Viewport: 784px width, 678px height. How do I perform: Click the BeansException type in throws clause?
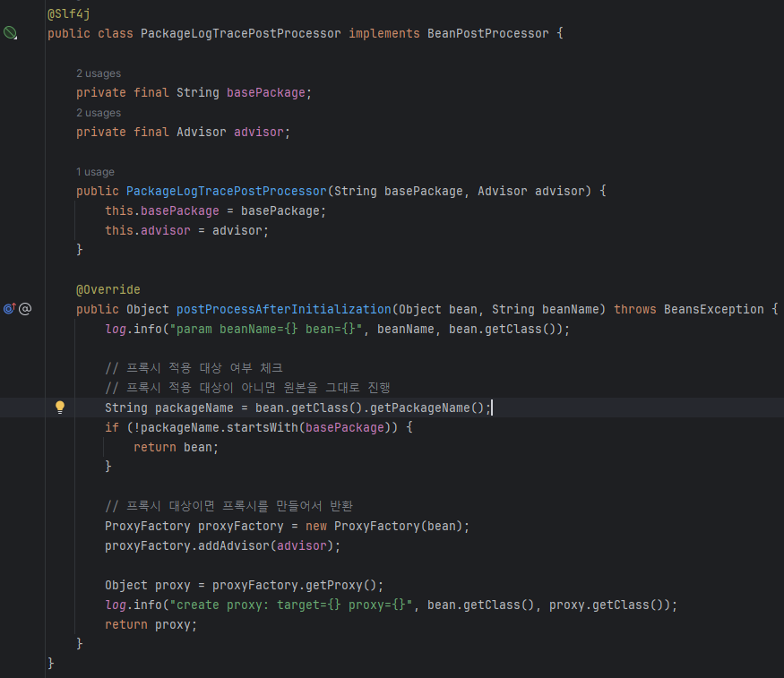point(713,309)
